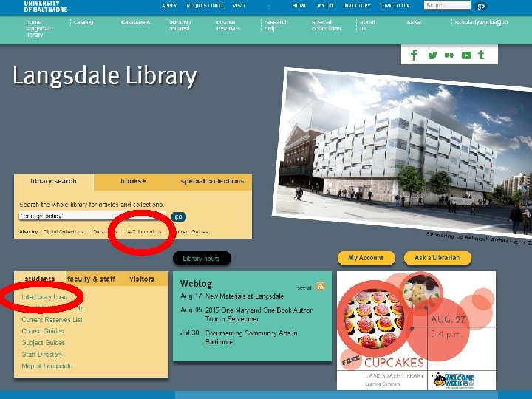This screenshot has height=399, width=532.
Task: Click the go button beside library search
Action: (179, 216)
